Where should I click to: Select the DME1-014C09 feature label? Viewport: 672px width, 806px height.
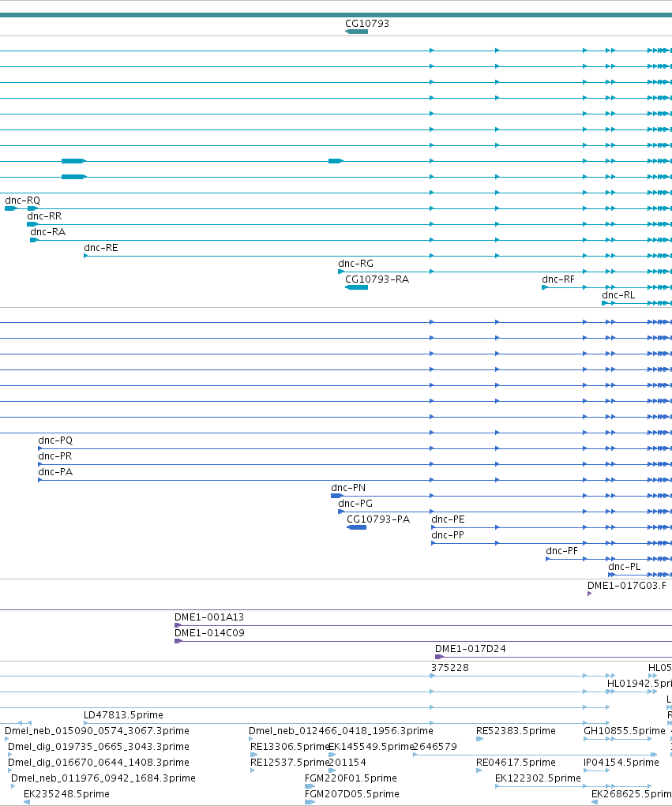[209, 633]
